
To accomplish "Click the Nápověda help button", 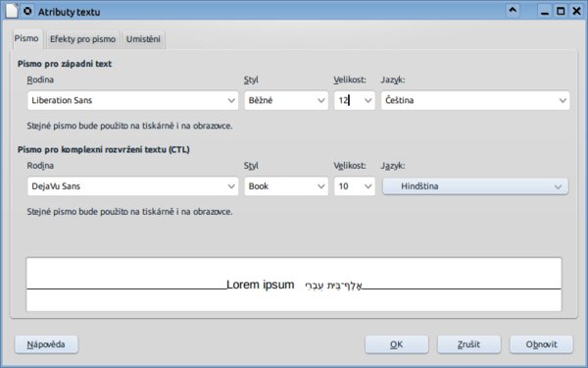I will [46, 344].
